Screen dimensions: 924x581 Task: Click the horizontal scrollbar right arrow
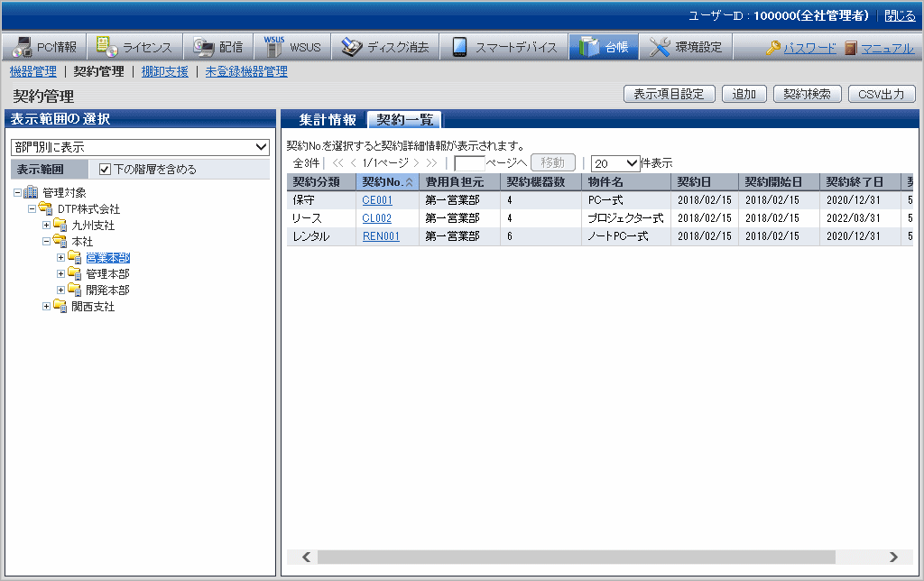click(893, 557)
